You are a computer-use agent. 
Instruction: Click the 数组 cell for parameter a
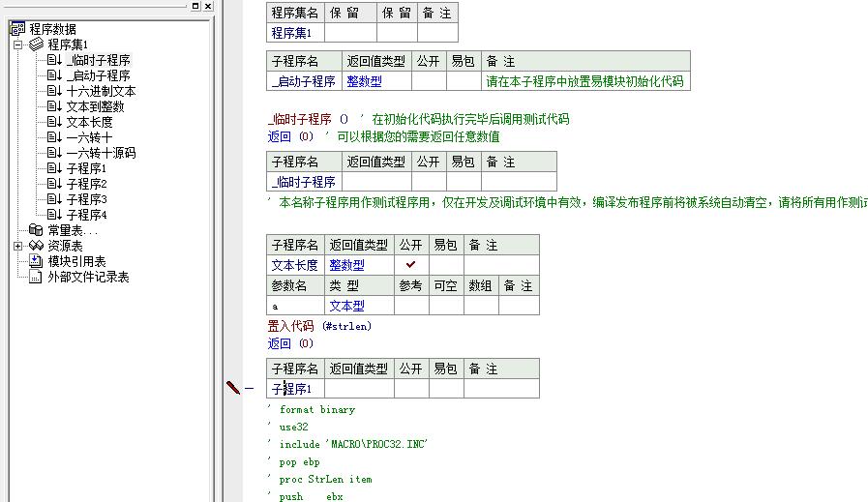[x=481, y=306]
